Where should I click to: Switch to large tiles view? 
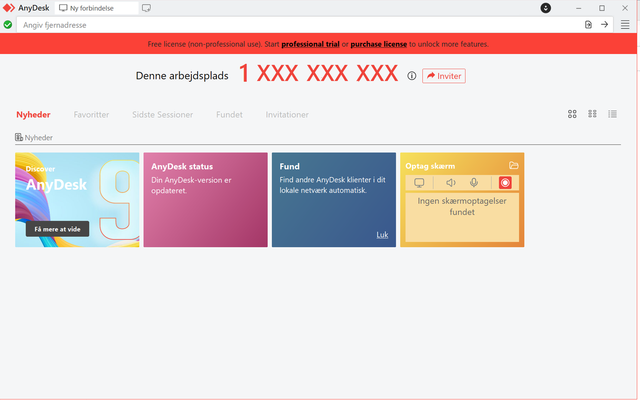(572, 114)
